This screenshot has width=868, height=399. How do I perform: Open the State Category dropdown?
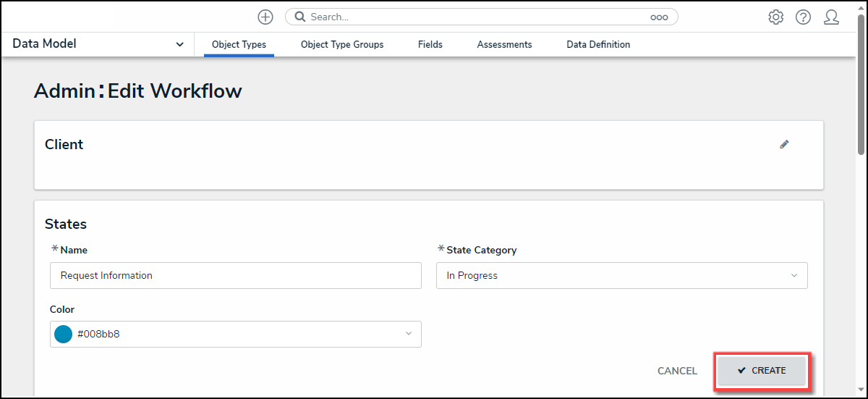(621, 276)
